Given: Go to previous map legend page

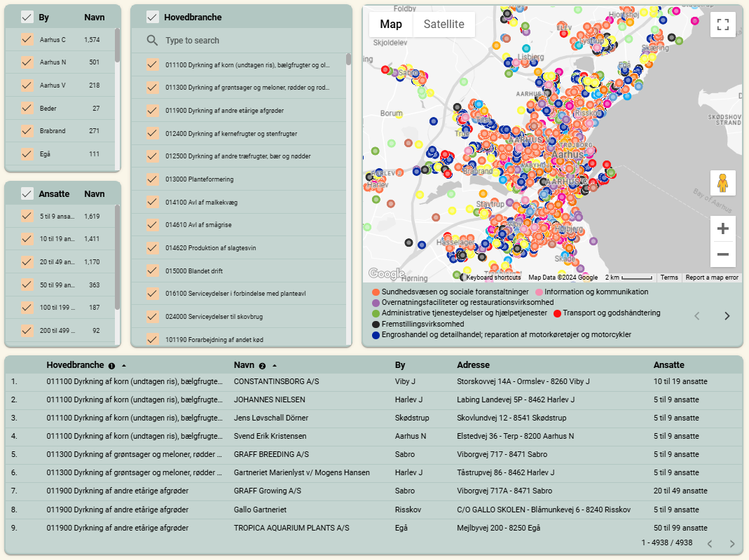Looking at the screenshot, I should point(696,315).
